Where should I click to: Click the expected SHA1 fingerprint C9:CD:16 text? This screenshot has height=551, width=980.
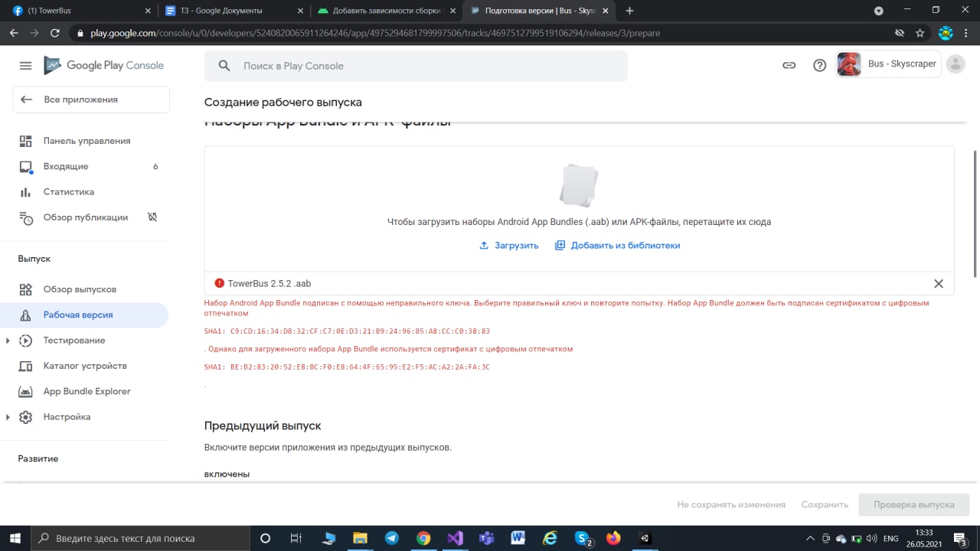[347, 331]
